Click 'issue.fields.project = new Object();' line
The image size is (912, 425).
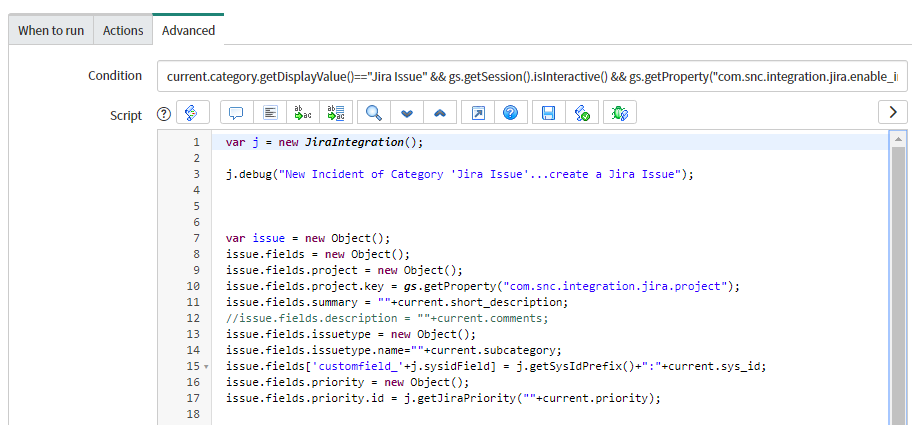point(344,270)
